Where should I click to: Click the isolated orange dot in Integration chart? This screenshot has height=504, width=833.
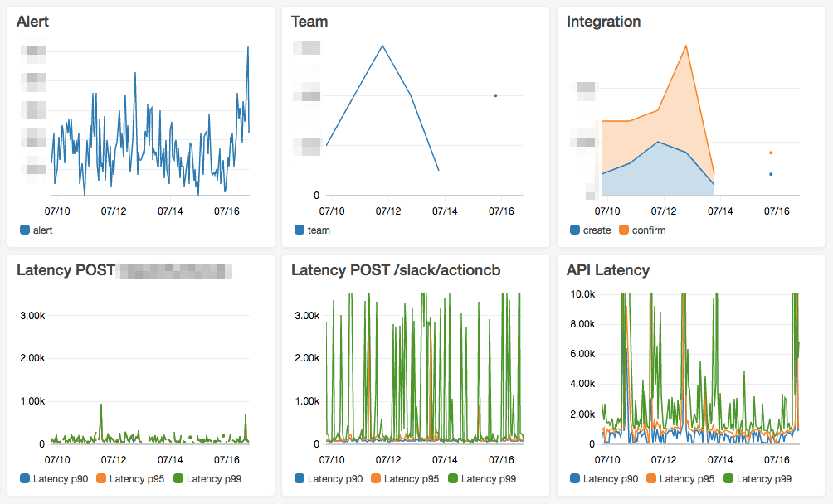771,153
